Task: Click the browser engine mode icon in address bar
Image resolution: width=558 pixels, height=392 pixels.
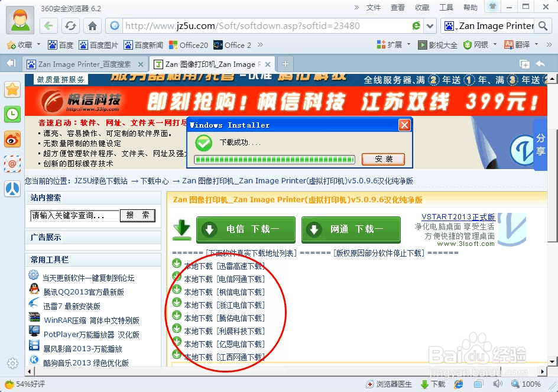Action: coord(416,25)
